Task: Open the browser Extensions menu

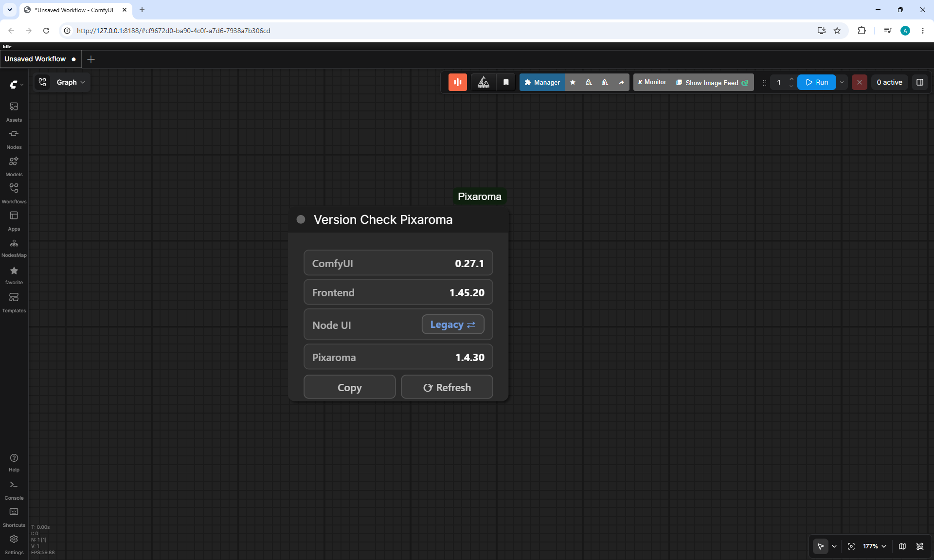Action: (x=862, y=31)
